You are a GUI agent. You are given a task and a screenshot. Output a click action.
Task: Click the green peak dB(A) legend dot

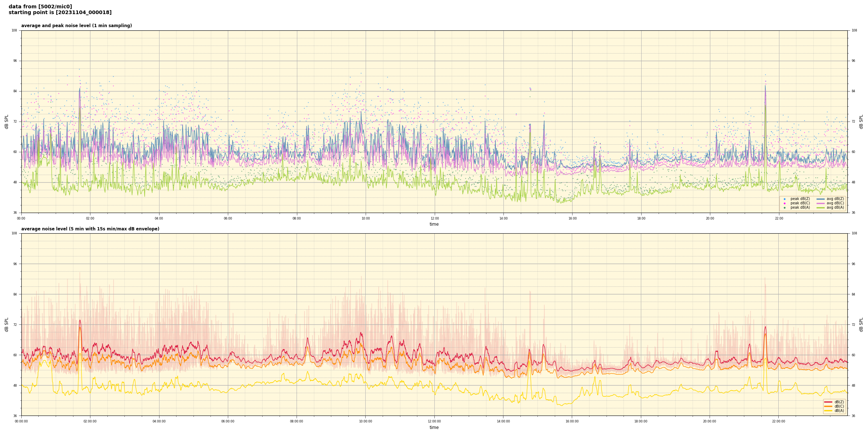784,208
